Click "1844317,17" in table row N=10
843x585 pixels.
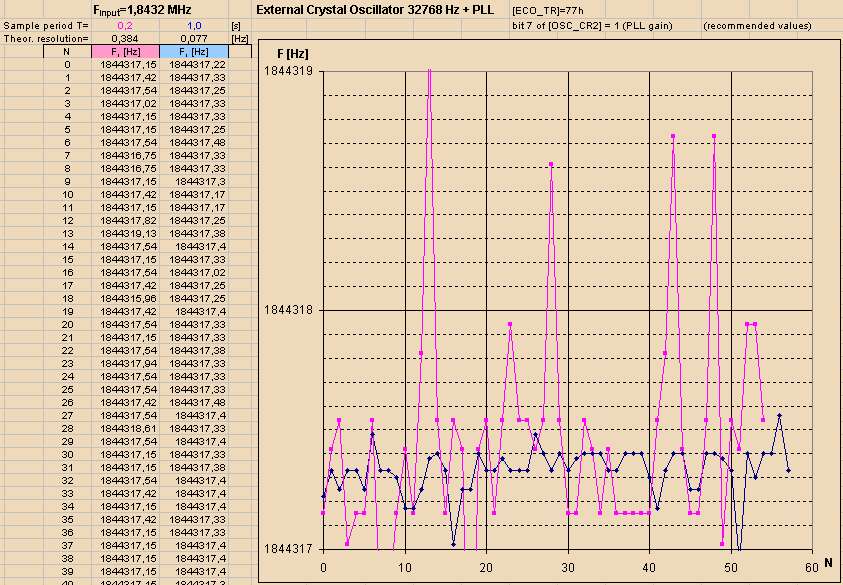coord(194,195)
